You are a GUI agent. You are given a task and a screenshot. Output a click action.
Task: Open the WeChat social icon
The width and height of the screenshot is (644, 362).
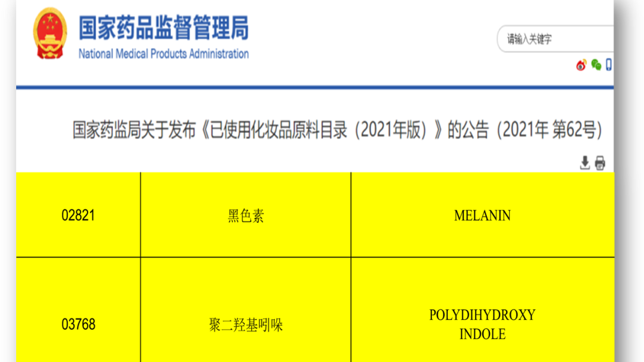(596, 65)
